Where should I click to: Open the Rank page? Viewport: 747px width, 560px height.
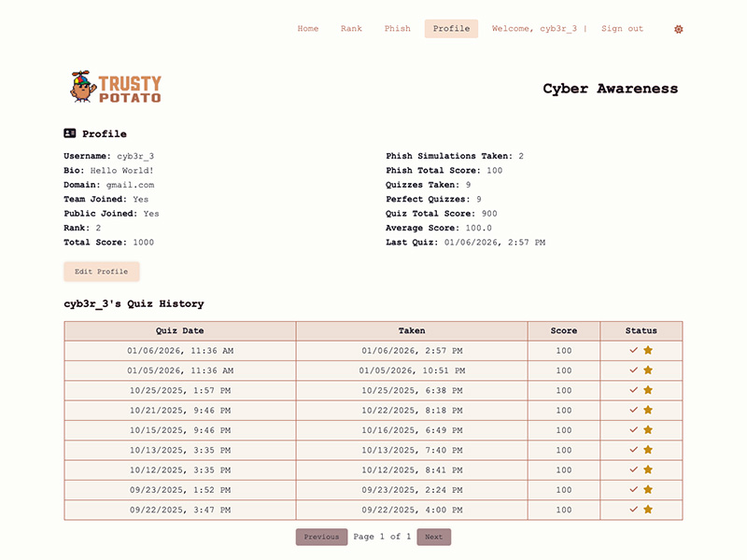pos(351,29)
